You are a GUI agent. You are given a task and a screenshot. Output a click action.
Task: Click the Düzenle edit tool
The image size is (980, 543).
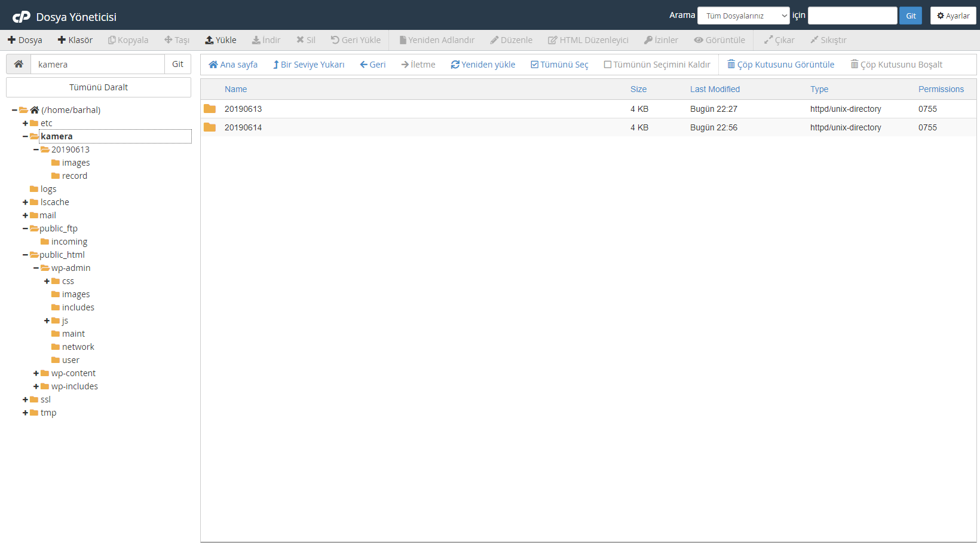(512, 40)
